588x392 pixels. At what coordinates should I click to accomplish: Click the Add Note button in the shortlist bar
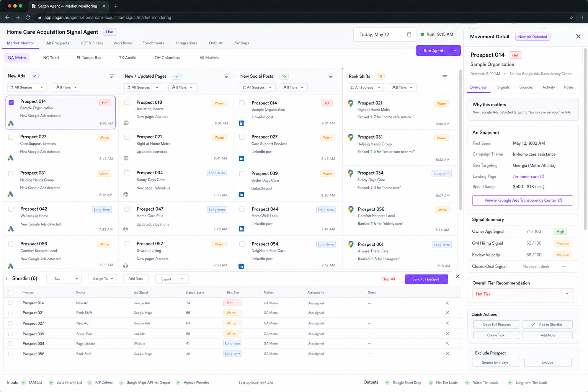[136, 279]
